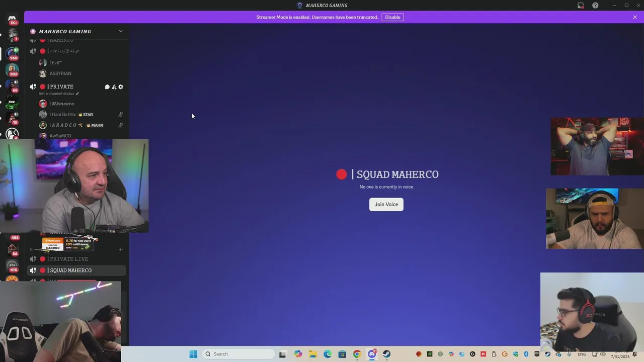
Task: Click user ! Mkmoora in PRIVATE channel
Action: click(62, 104)
